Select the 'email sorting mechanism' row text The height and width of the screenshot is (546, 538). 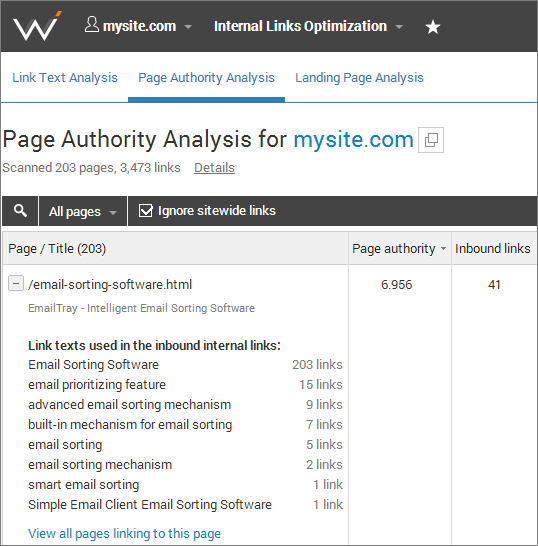click(100, 465)
